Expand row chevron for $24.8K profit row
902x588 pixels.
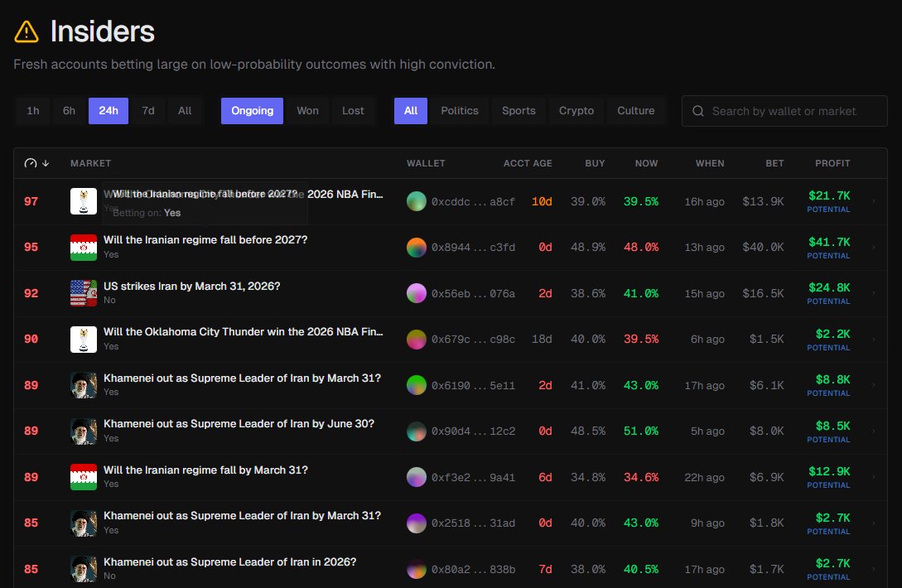874,293
